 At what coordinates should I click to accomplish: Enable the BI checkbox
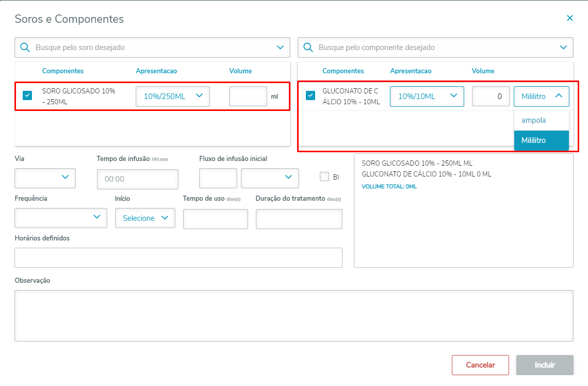tap(324, 176)
